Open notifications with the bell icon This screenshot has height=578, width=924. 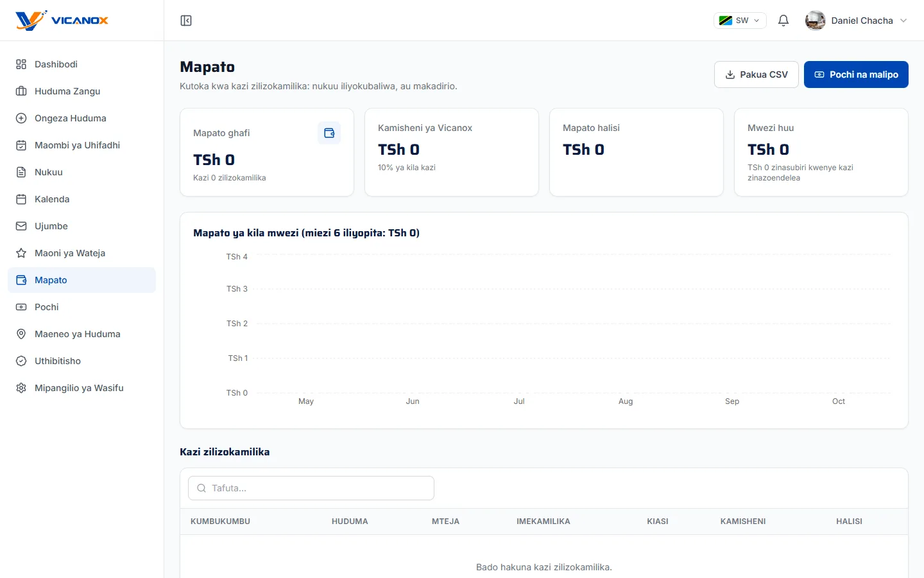point(783,21)
